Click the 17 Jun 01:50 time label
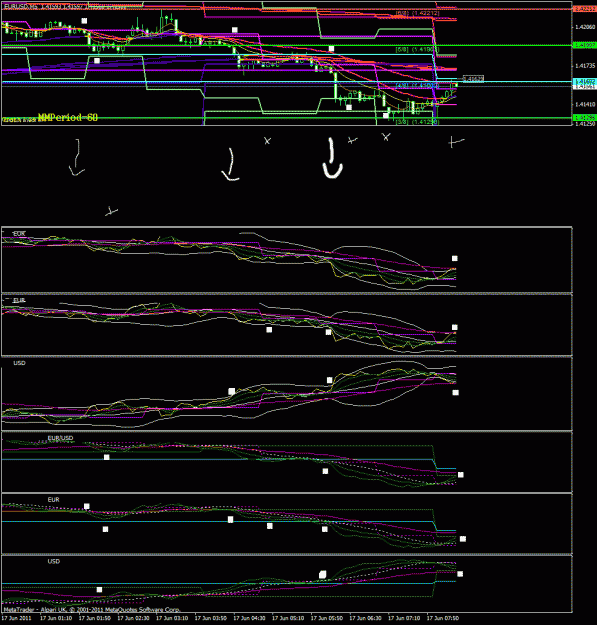The image size is (597, 625). tap(95, 618)
